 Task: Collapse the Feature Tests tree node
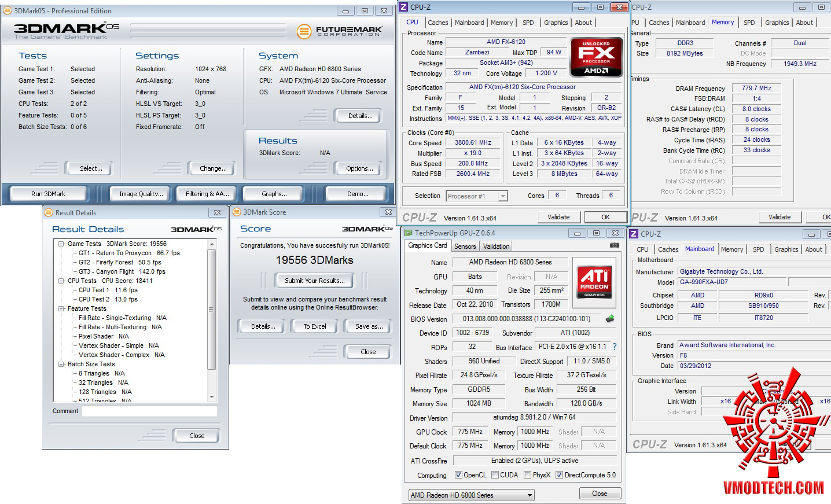(61, 308)
